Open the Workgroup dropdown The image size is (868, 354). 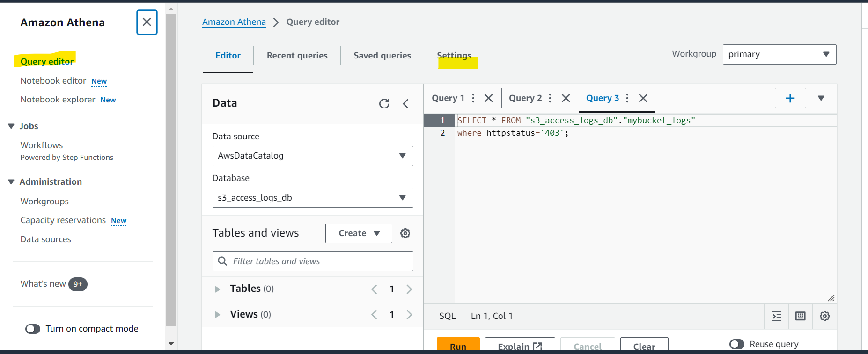[x=780, y=54]
